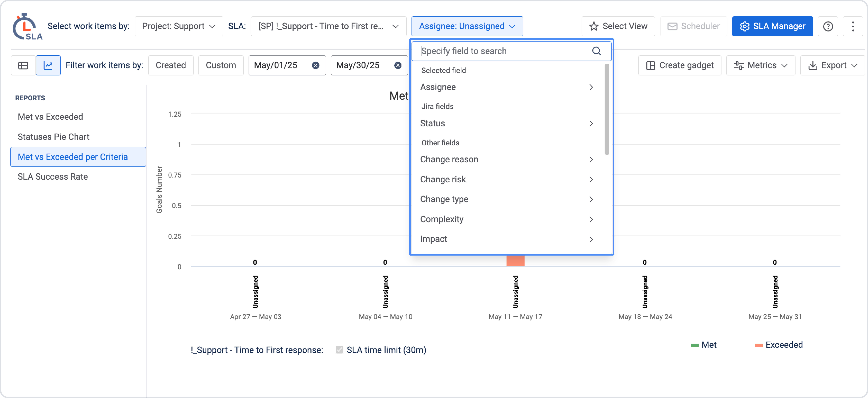Switch to table view icon
Image resolution: width=868 pixels, height=398 pixels.
click(x=23, y=65)
